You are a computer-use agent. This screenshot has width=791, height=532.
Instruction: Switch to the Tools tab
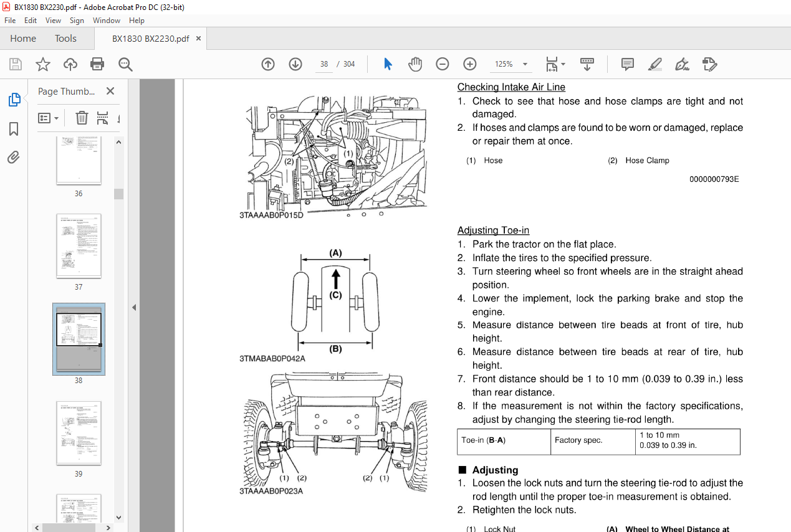click(x=65, y=39)
